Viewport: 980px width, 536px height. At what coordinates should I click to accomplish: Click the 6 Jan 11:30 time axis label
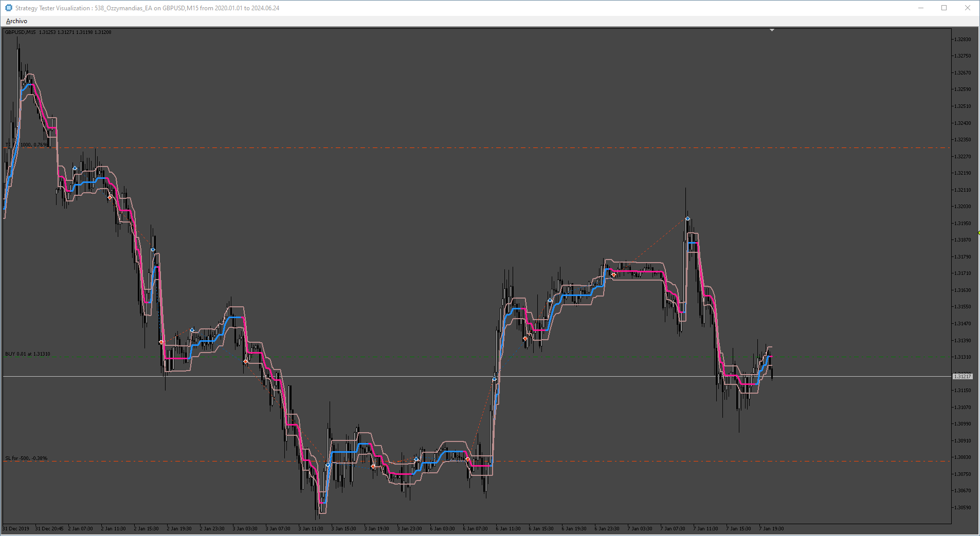[x=509, y=529]
